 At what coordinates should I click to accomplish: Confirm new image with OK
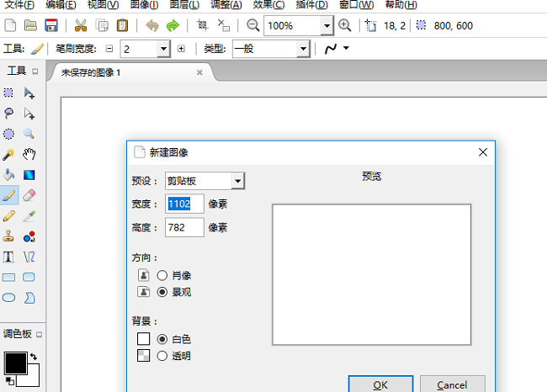click(x=380, y=384)
